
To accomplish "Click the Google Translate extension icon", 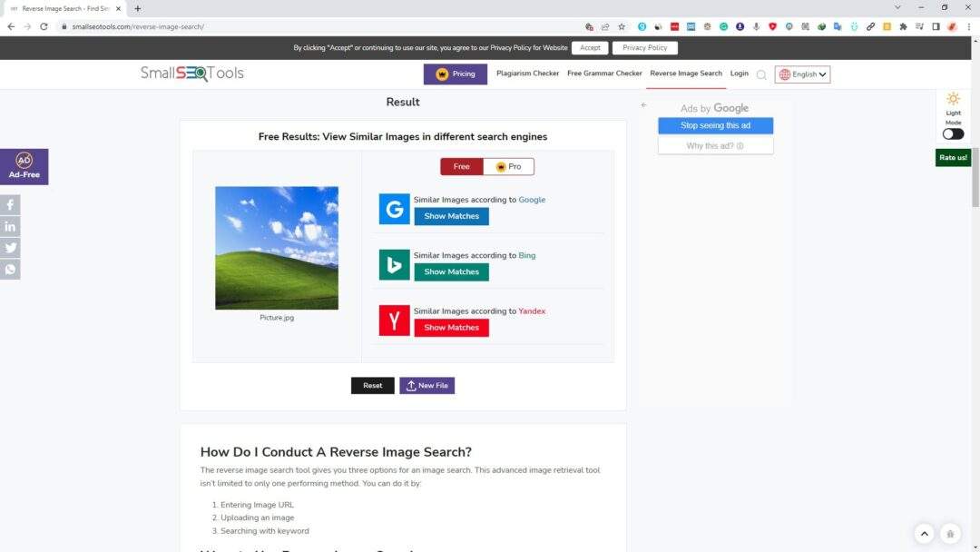I will click(838, 27).
